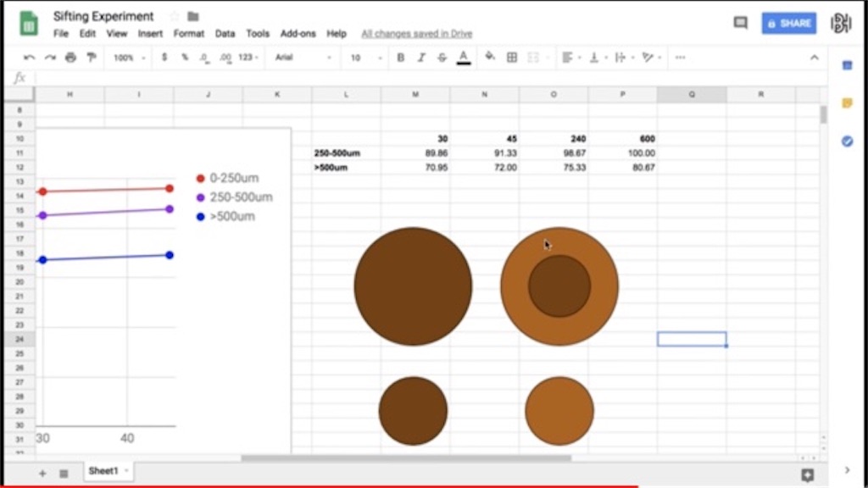868x488 pixels.
Task: Open the Calendar side panel icon
Action: click(x=847, y=65)
